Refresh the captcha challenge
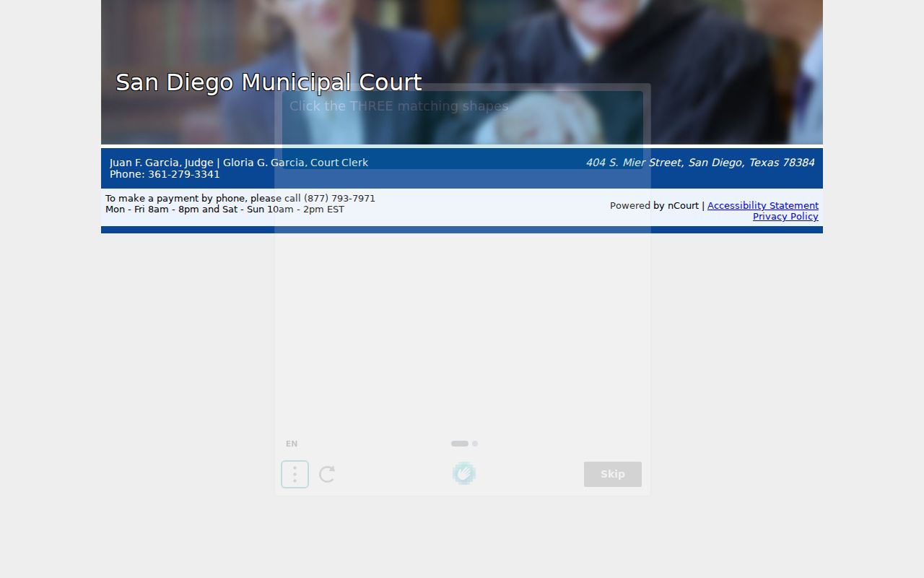This screenshot has width=924, height=578. [327, 474]
